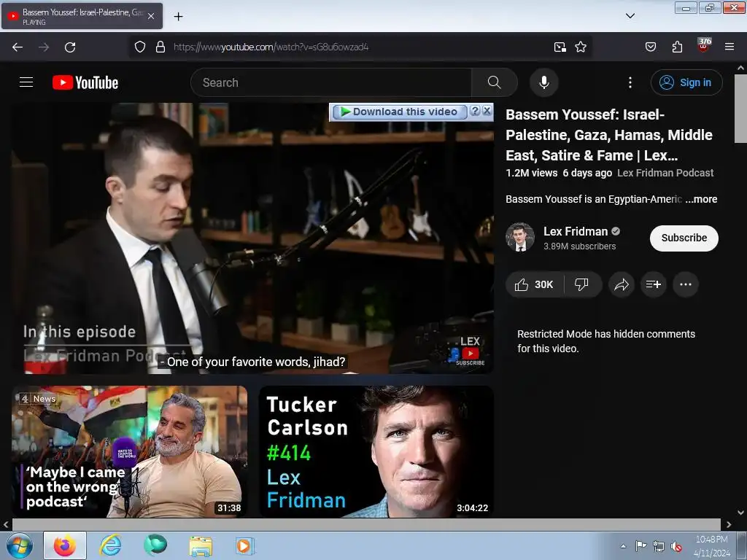
Task: Click the vertical scrollbar thumb
Action: pyautogui.click(x=740, y=109)
